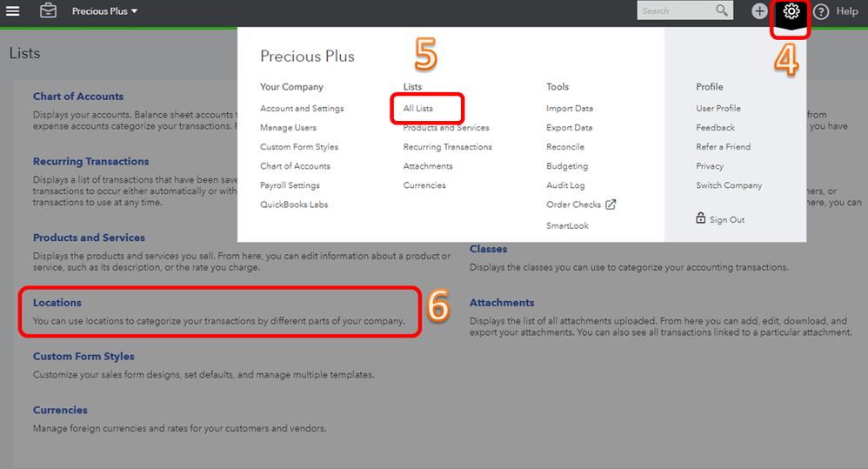Click the Your Company column heading
The width and height of the screenshot is (868, 469).
291,87
